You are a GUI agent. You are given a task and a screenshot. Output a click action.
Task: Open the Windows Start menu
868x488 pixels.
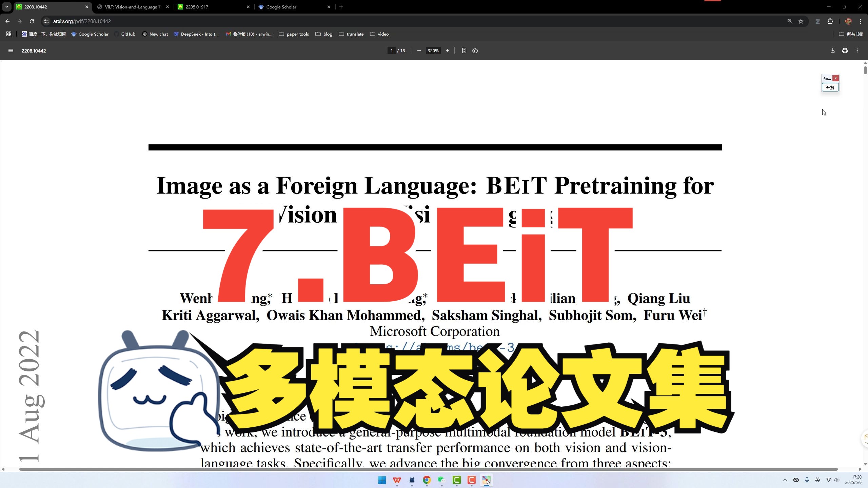click(x=382, y=480)
